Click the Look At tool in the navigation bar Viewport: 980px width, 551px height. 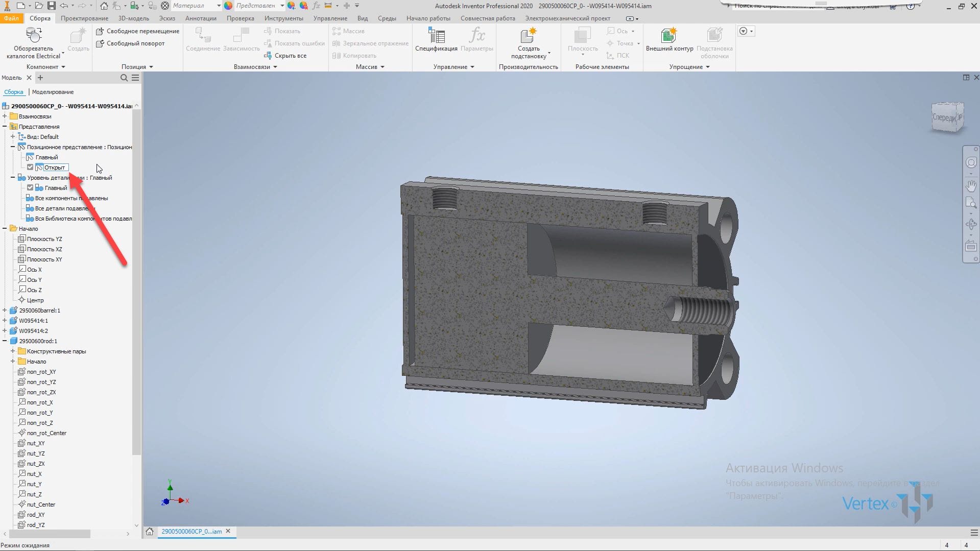point(971,246)
